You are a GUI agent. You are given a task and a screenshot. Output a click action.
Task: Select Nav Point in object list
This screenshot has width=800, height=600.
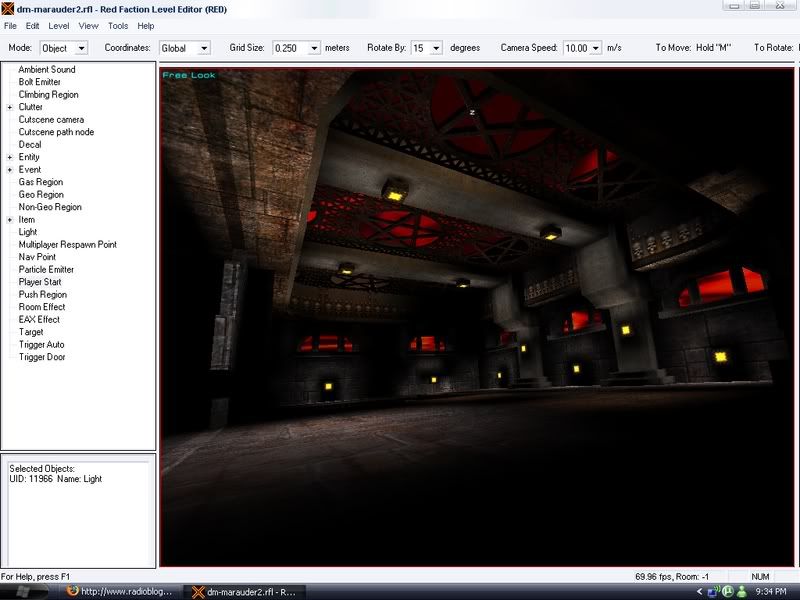pos(37,257)
